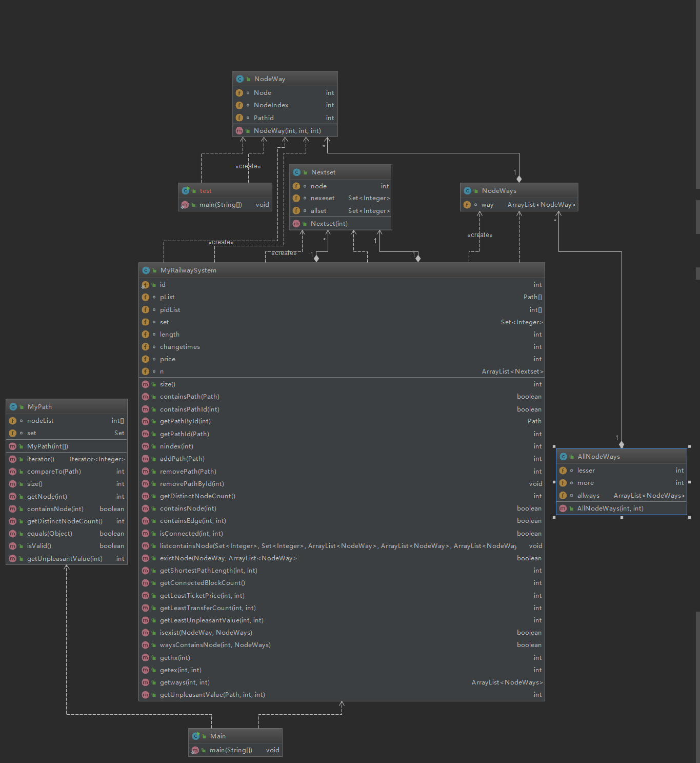Click the class icon beside NodeWays
Viewport: 700px width, 763px height.
467,191
